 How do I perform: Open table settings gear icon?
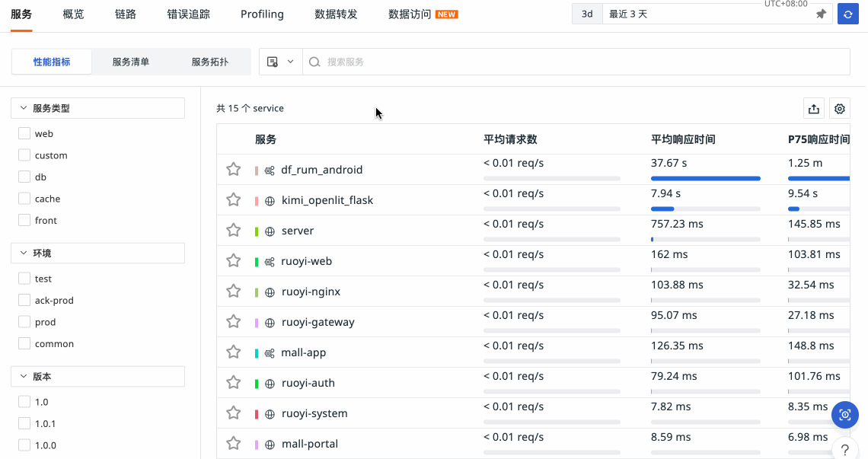(840, 109)
